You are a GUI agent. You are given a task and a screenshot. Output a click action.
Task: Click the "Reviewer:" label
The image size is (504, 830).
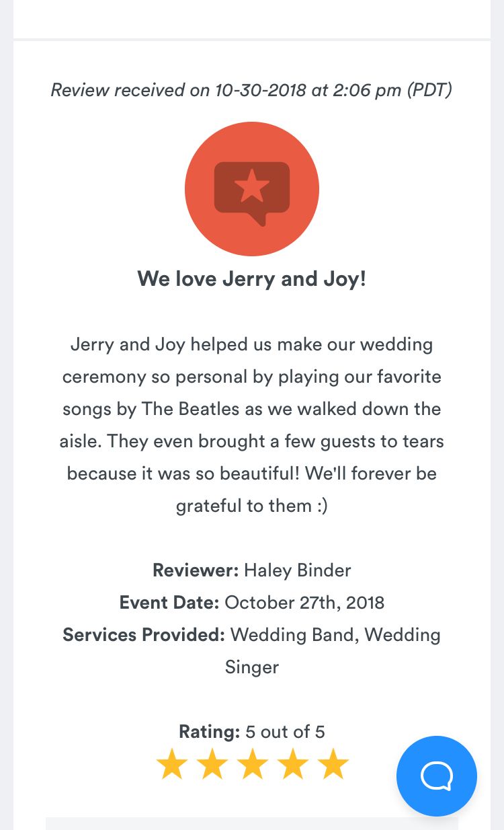(x=196, y=570)
